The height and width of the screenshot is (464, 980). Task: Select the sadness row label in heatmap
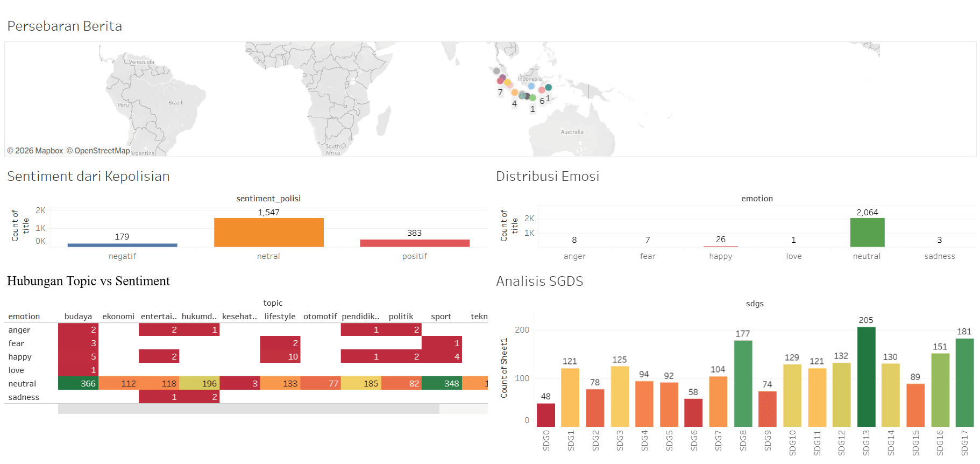click(x=24, y=397)
